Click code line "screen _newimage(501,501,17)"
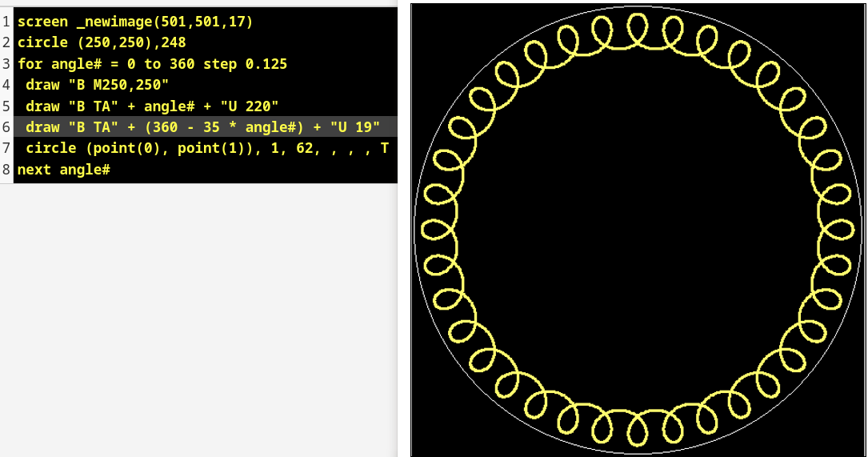 pos(135,22)
